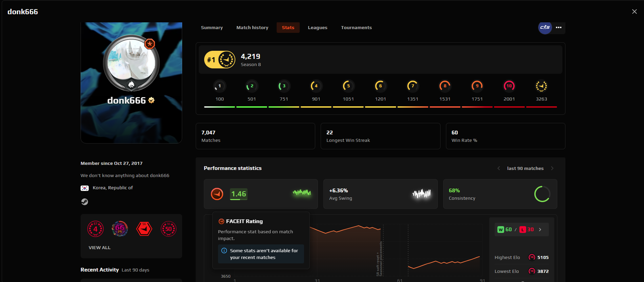Image resolution: width=644 pixels, height=282 pixels.
Task: Open the red number 50 achievement badge
Action: pos(169,229)
